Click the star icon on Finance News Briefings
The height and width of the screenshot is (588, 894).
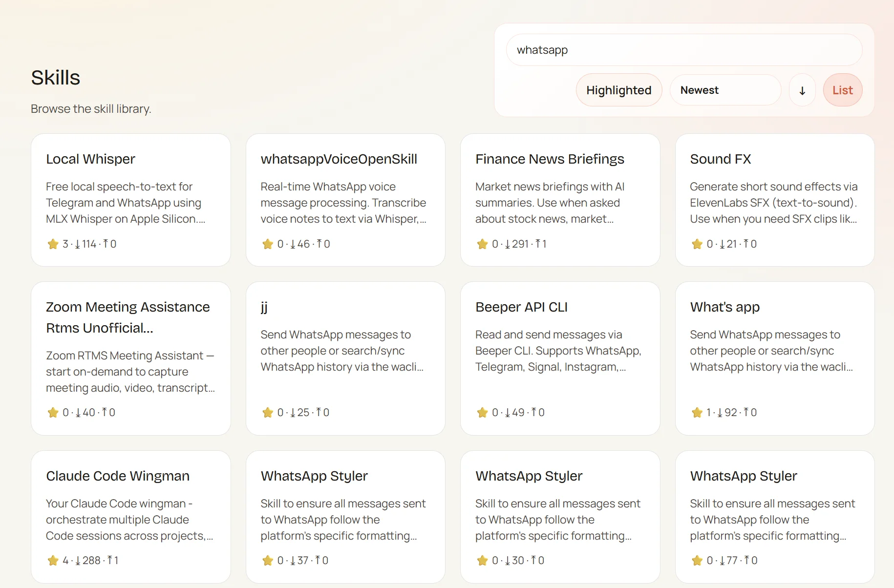click(x=482, y=244)
